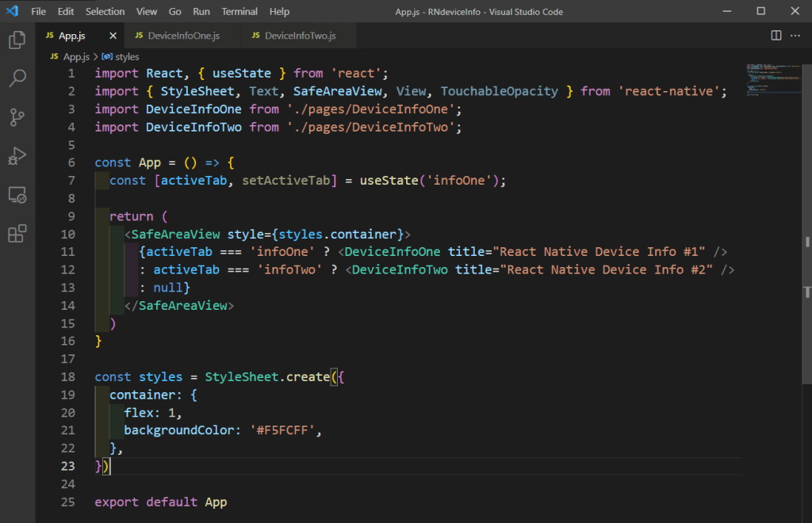Viewport: 812px width, 523px height.
Task: Open the Selection menu
Action: point(105,11)
